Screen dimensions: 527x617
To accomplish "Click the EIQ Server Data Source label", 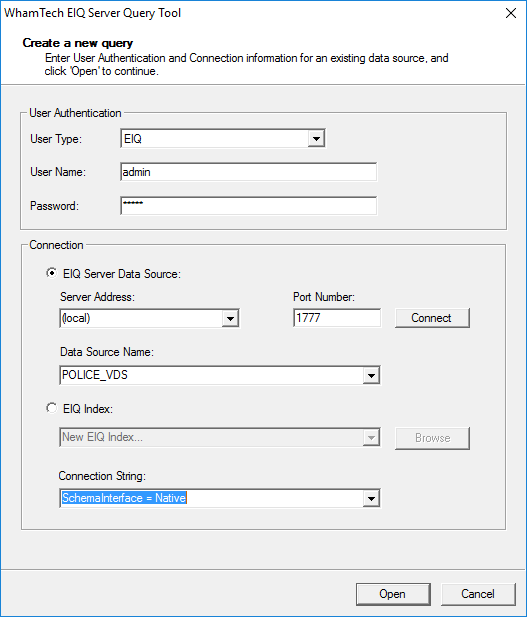I will 122,274.
